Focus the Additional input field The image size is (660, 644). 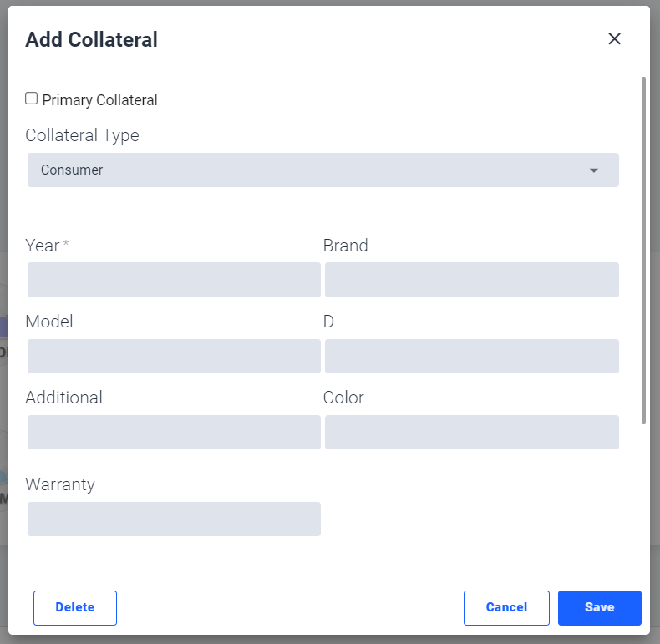(174, 432)
